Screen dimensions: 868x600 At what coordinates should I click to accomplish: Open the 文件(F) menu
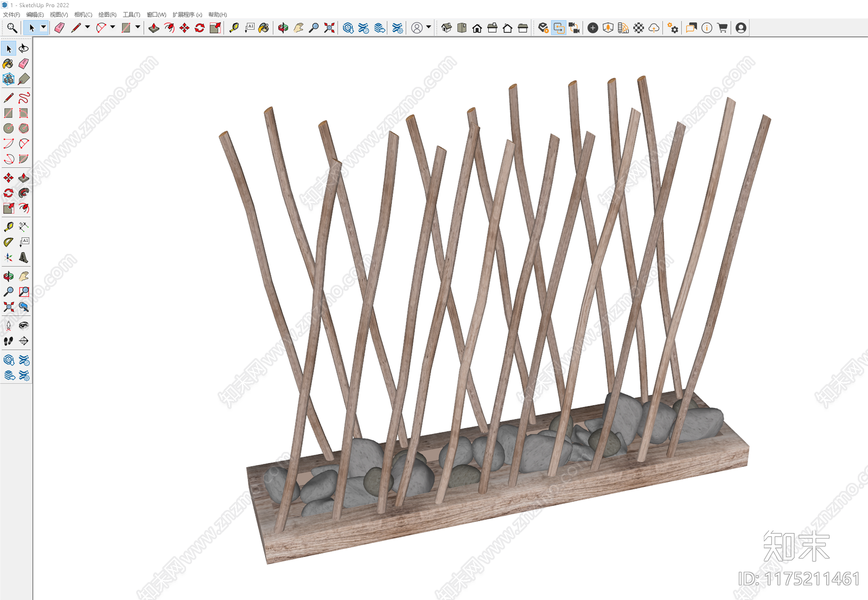[11, 15]
